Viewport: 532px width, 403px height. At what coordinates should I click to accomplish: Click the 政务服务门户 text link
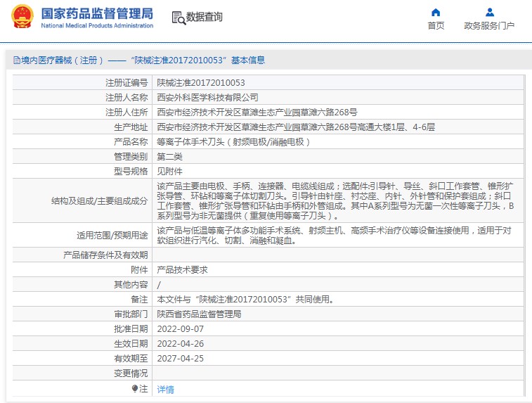tap(489, 26)
